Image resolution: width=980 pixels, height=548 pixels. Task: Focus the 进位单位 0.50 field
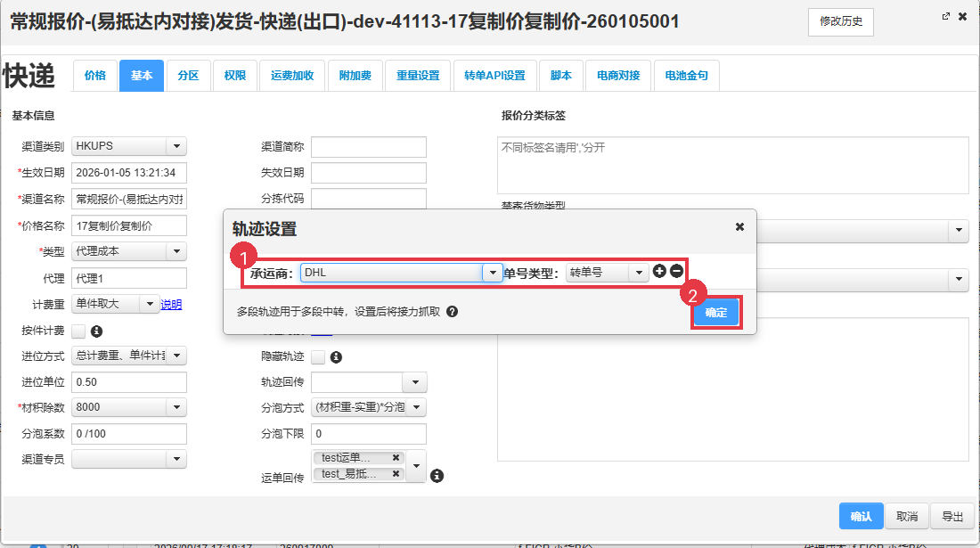pyautogui.click(x=129, y=381)
